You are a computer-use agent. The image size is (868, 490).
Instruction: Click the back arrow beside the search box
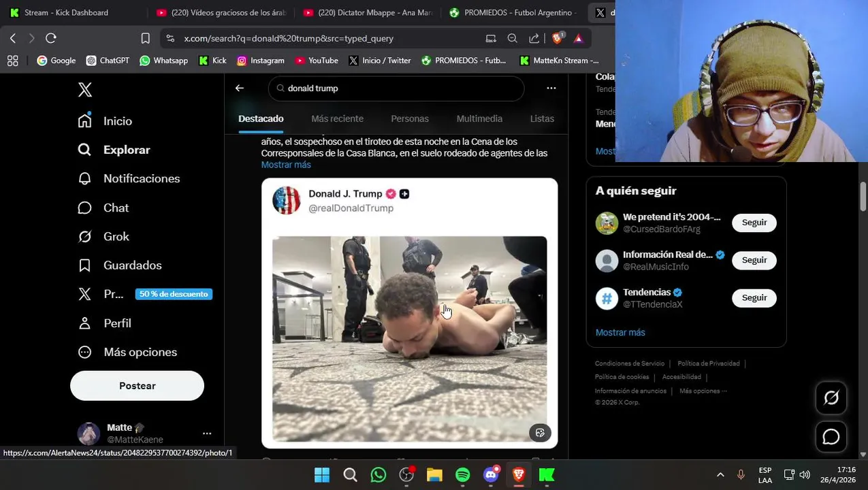(x=239, y=88)
